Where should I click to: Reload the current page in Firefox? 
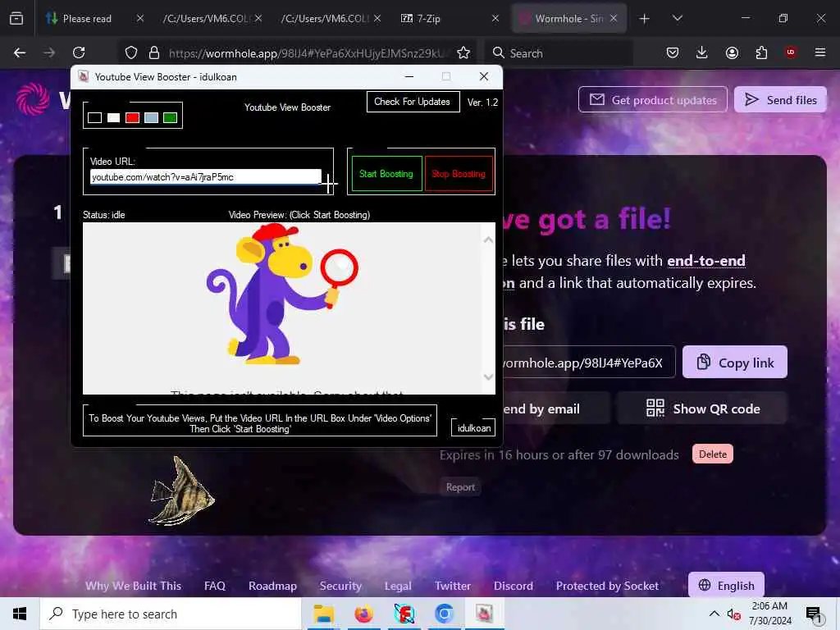pos(79,52)
